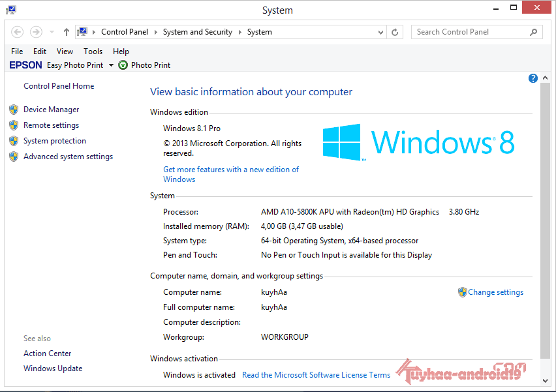Viewport: 556px width, 392px height.
Task: Open Device Manager
Action: (x=52, y=110)
